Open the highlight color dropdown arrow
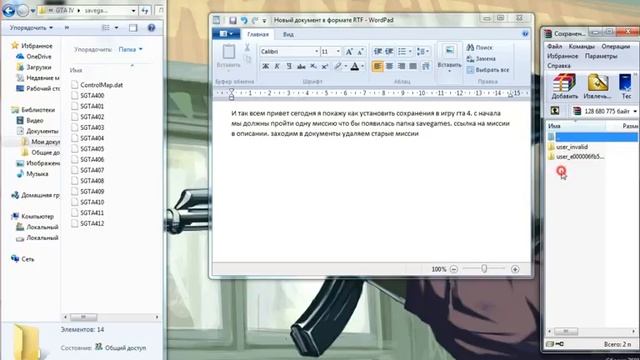Image resolution: width=640 pixels, height=360 pixels. point(345,66)
